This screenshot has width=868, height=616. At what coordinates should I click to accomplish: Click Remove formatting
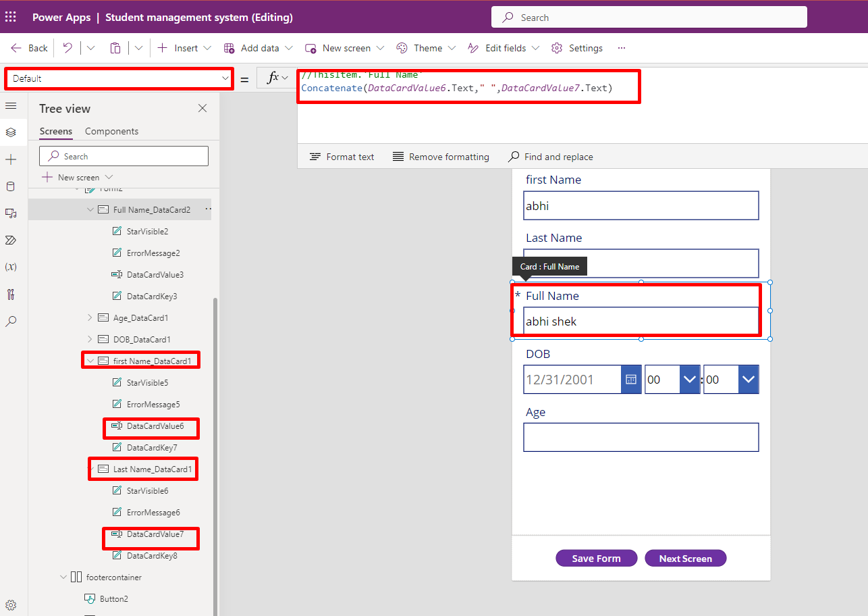441,157
